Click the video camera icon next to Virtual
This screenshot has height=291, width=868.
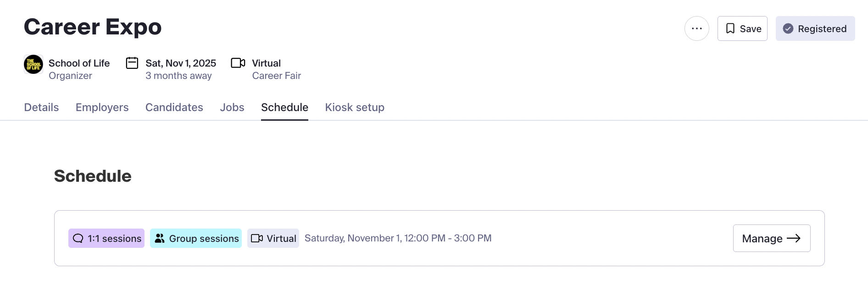pos(238,63)
